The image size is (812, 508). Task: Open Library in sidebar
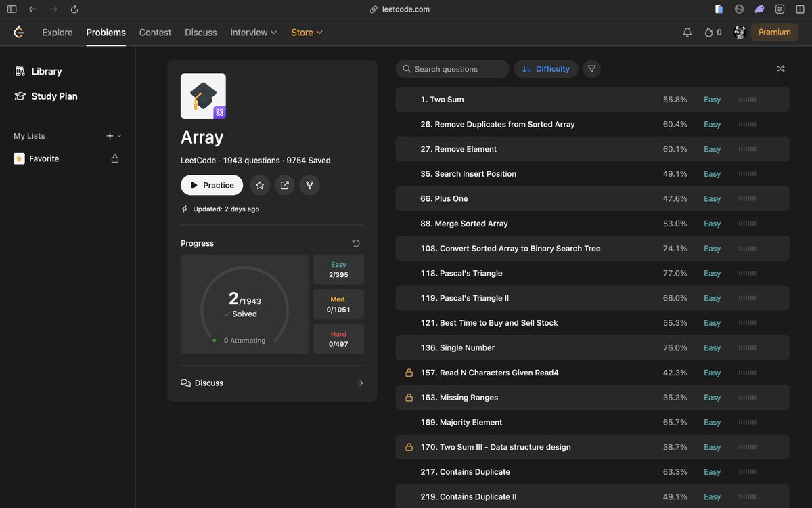click(x=47, y=71)
